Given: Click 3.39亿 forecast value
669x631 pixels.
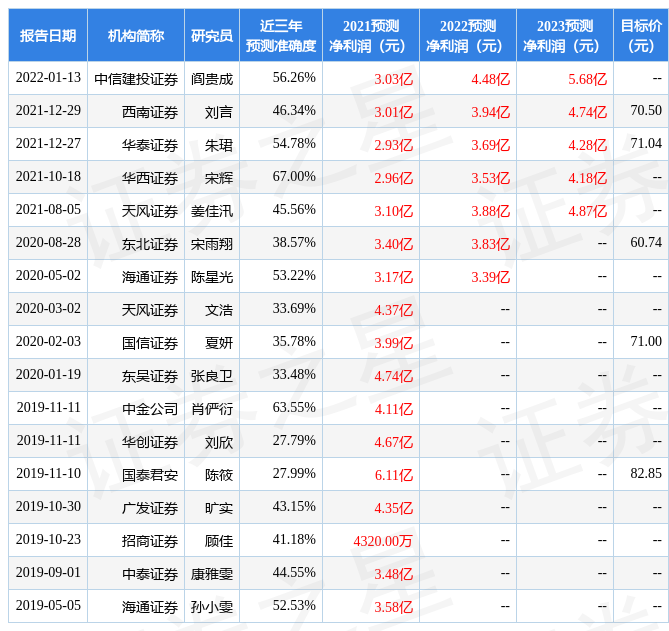Looking at the screenshot, I should click(x=490, y=277).
